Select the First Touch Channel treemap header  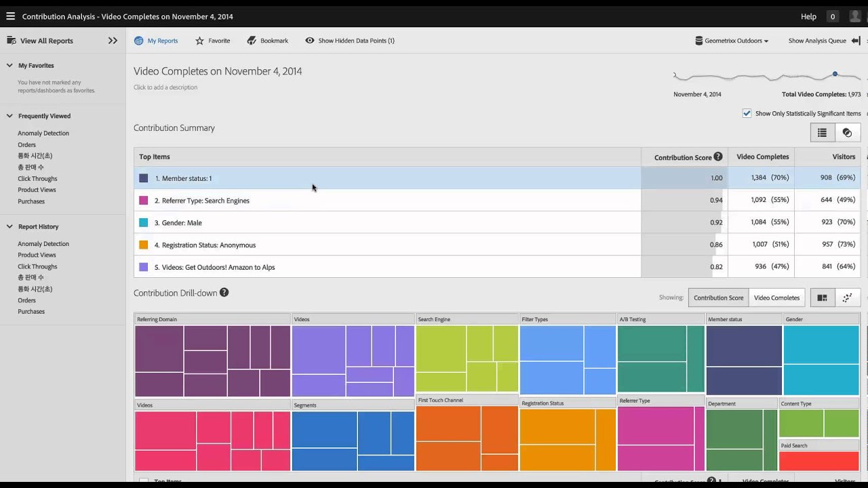coord(467,401)
